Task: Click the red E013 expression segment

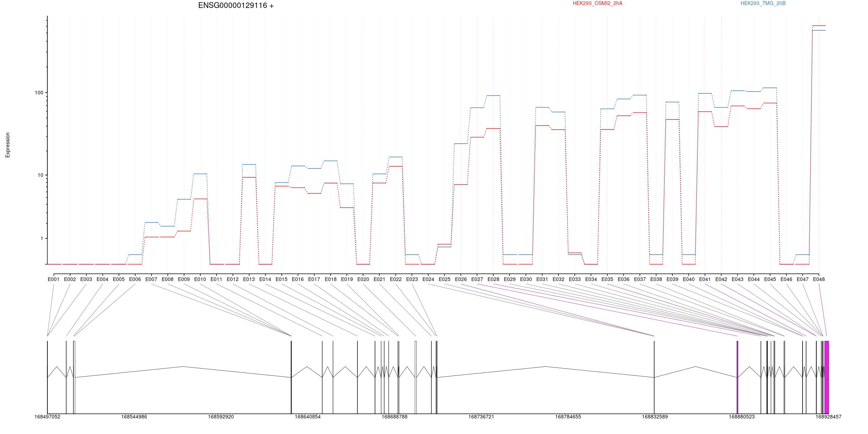Action: (249, 177)
